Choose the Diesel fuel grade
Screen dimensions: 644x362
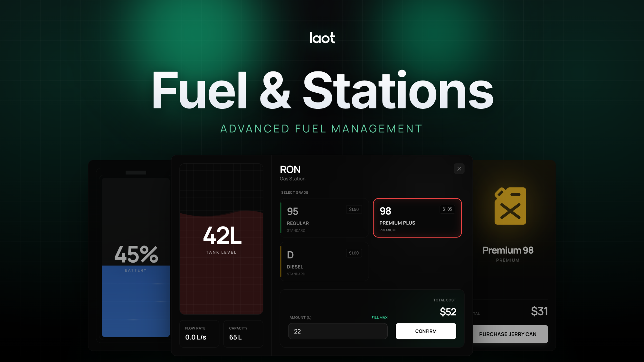324,262
